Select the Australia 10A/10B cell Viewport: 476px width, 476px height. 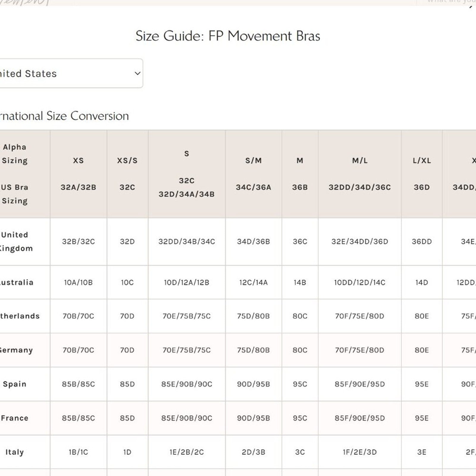click(78, 282)
